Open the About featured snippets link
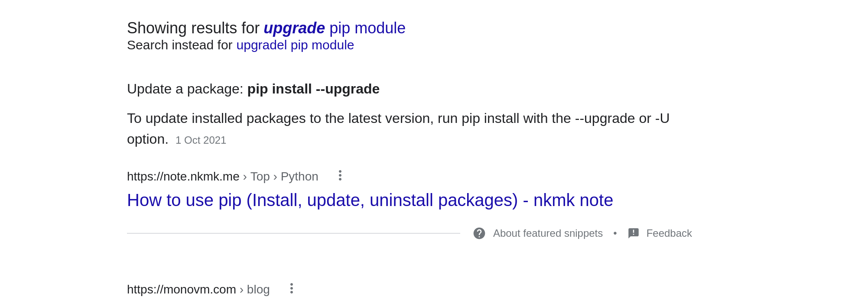868x303 pixels. pos(547,233)
